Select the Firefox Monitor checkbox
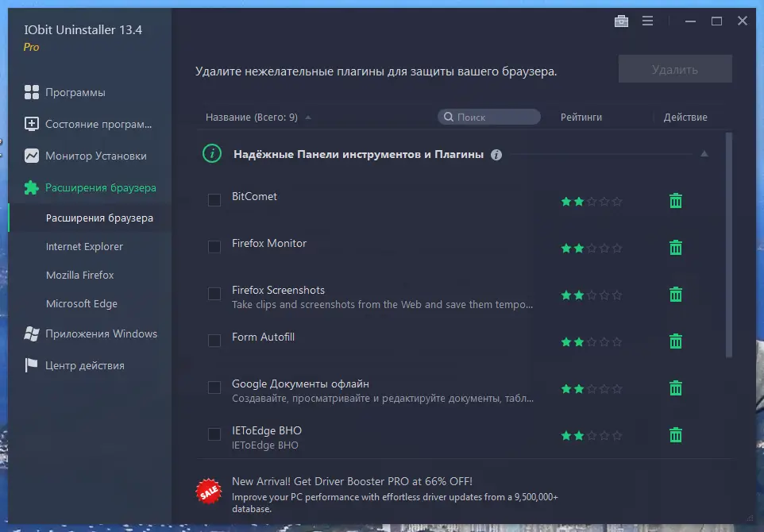Image resolution: width=764 pixels, height=532 pixels. pos(214,247)
